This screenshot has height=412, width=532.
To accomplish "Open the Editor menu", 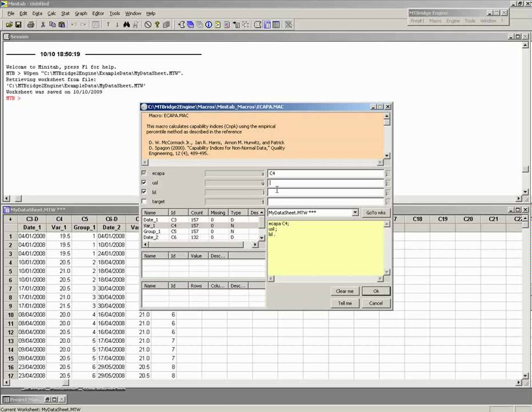I will coord(98,13).
